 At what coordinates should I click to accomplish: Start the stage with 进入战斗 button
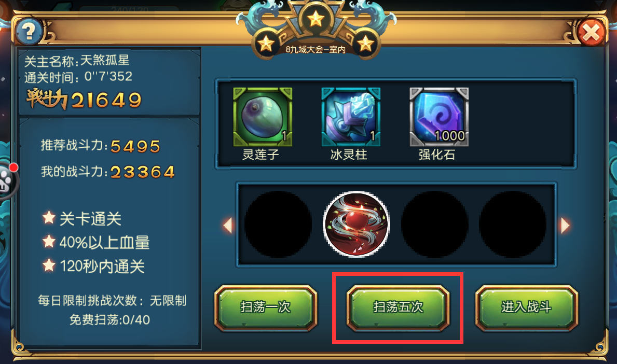[527, 308]
